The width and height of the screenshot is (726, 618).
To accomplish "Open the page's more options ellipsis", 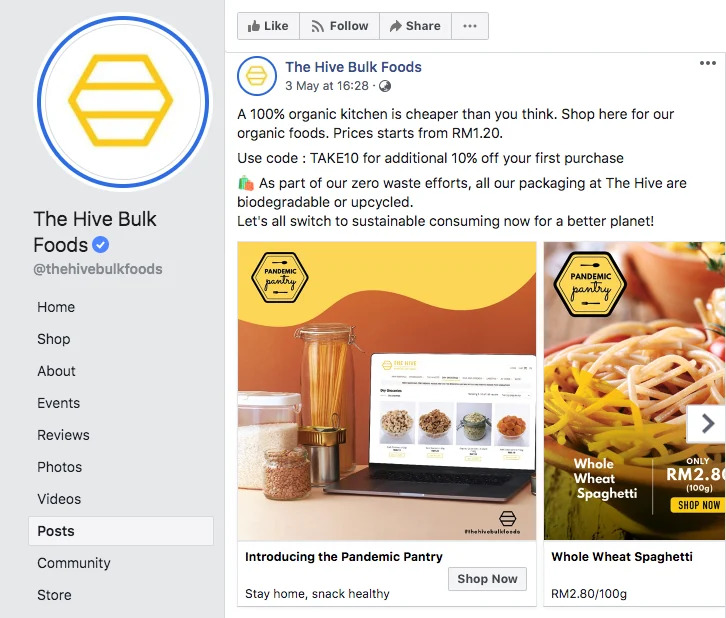I will click(x=469, y=26).
